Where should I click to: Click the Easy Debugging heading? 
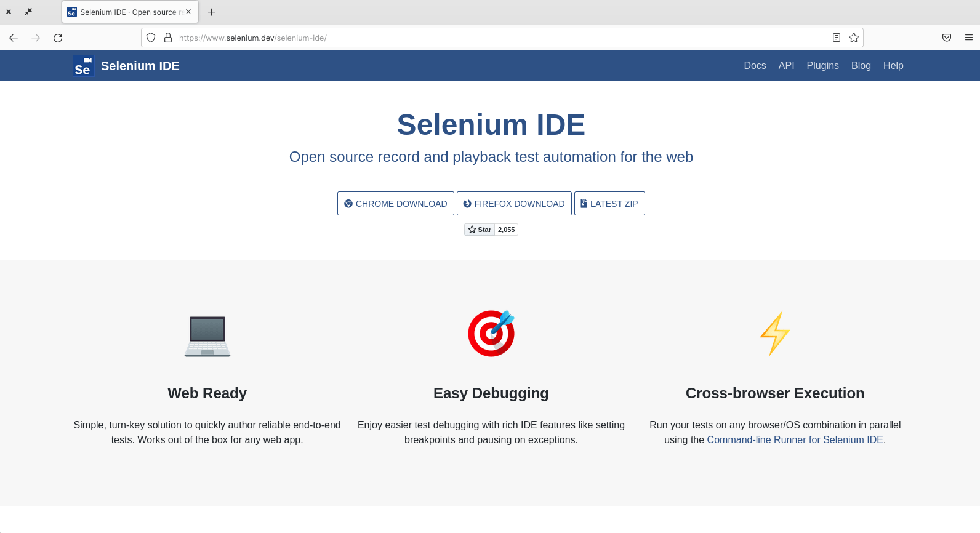point(491,393)
